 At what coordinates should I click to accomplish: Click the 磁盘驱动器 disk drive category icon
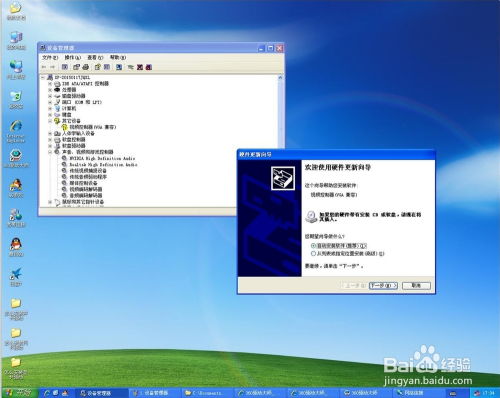click(57, 96)
